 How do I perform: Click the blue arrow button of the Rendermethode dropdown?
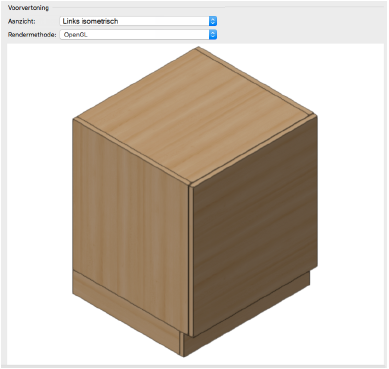213,34
